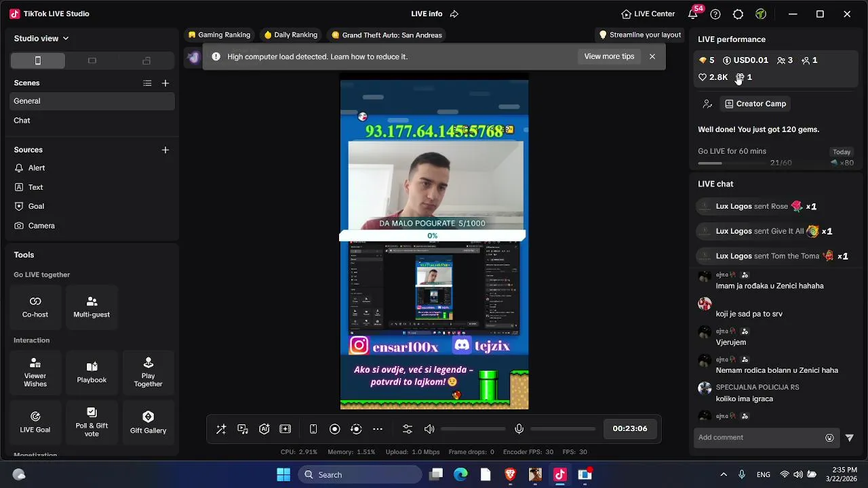The width and height of the screenshot is (868, 488).
Task: Open LIVE info share arrow
Action: pyautogui.click(x=454, y=14)
